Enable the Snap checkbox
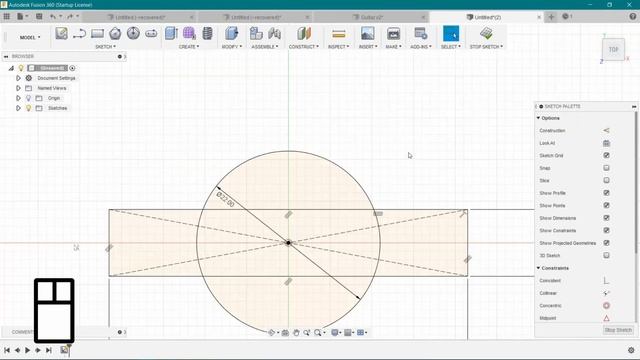 click(x=606, y=168)
